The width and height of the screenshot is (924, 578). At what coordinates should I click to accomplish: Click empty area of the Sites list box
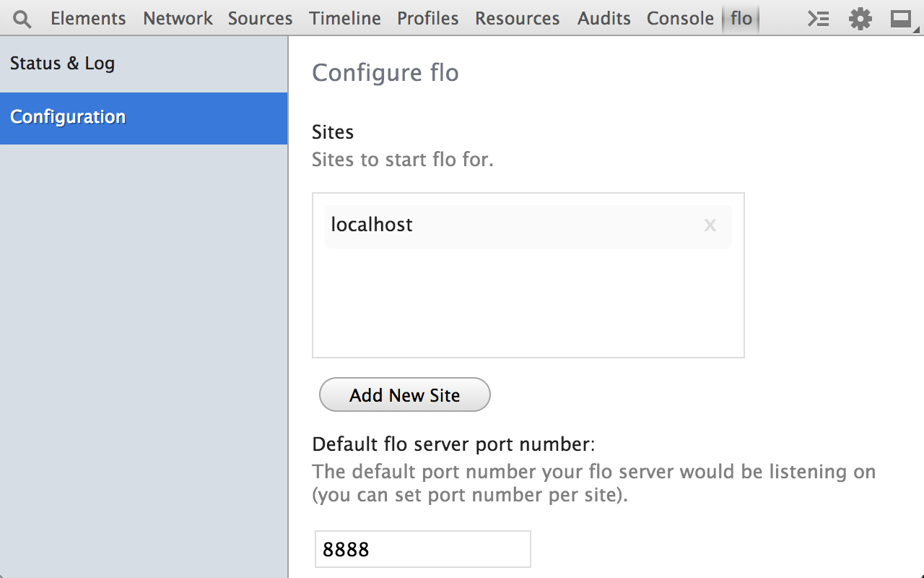pos(527,303)
